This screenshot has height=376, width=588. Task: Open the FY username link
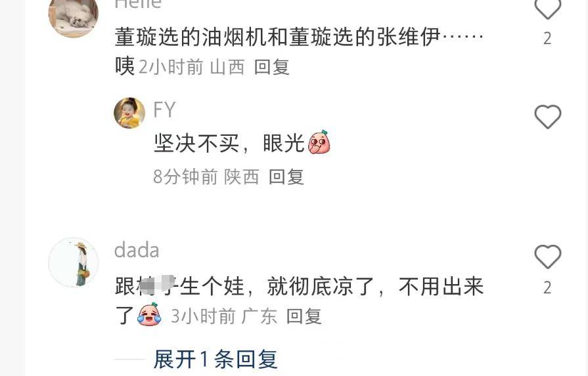point(164,110)
